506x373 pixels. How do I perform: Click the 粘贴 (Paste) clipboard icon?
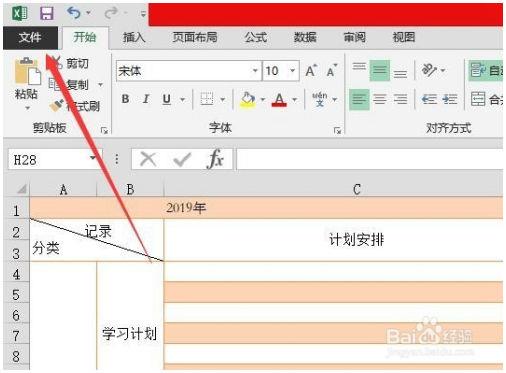coord(27,71)
